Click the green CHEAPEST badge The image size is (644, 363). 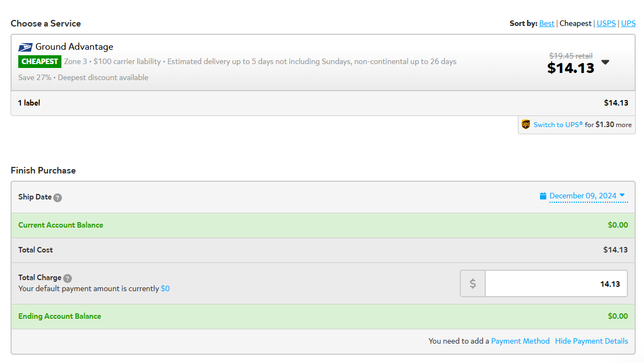pos(40,61)
